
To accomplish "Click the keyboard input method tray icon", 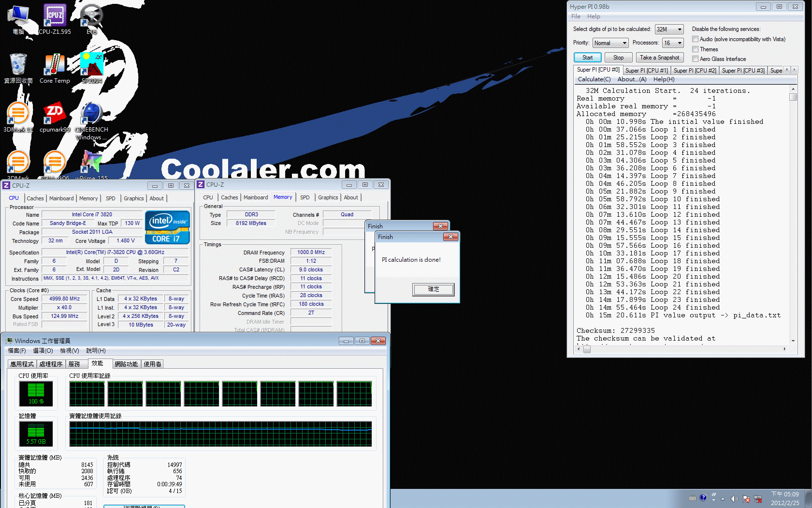I will tap(693, 498).
